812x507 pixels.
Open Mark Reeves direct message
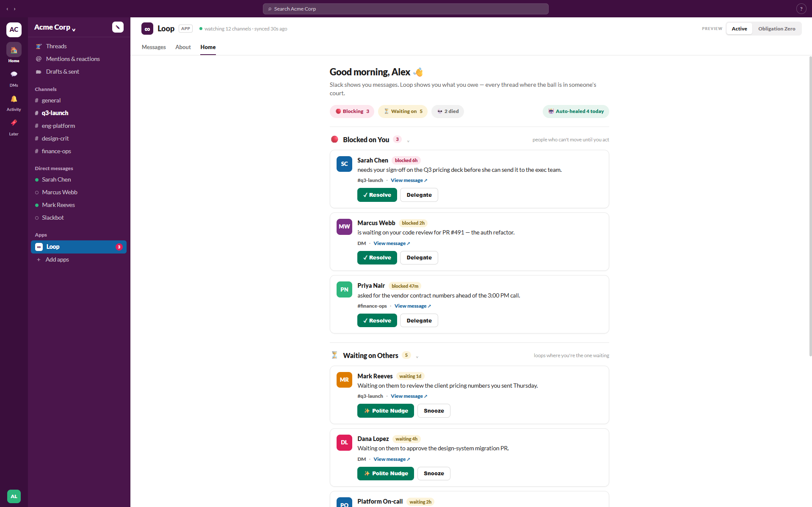pos(79,205)
